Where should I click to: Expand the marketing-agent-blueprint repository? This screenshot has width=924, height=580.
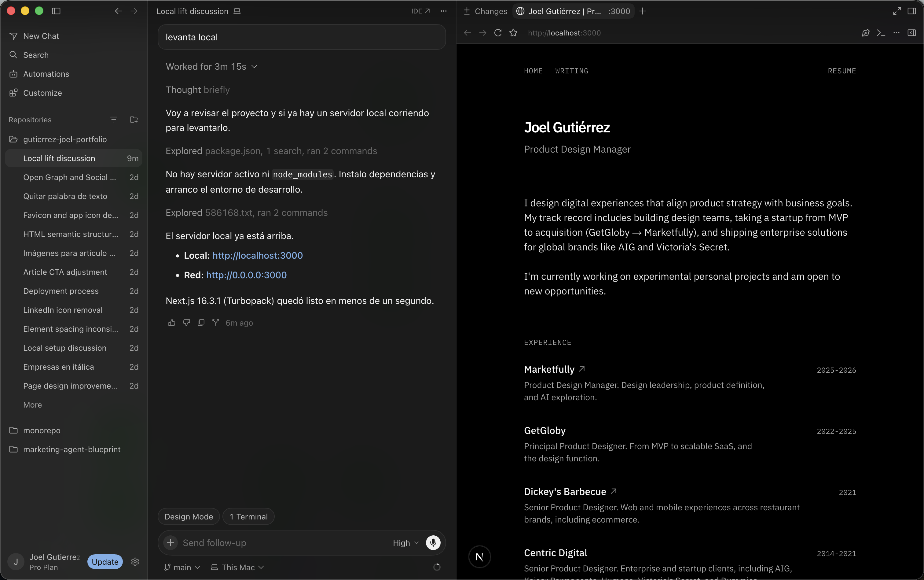point(74,449)
